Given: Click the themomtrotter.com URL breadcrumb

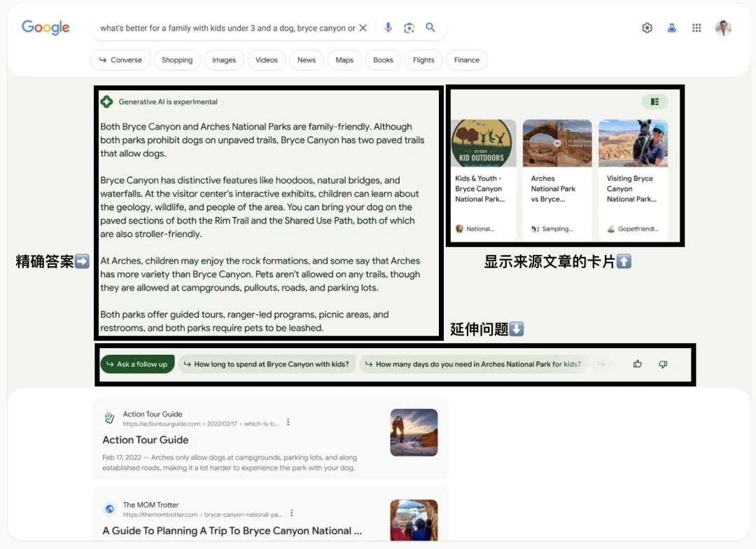Looking at the screenshot, I should pyautogui.click(x=202, y=515).
